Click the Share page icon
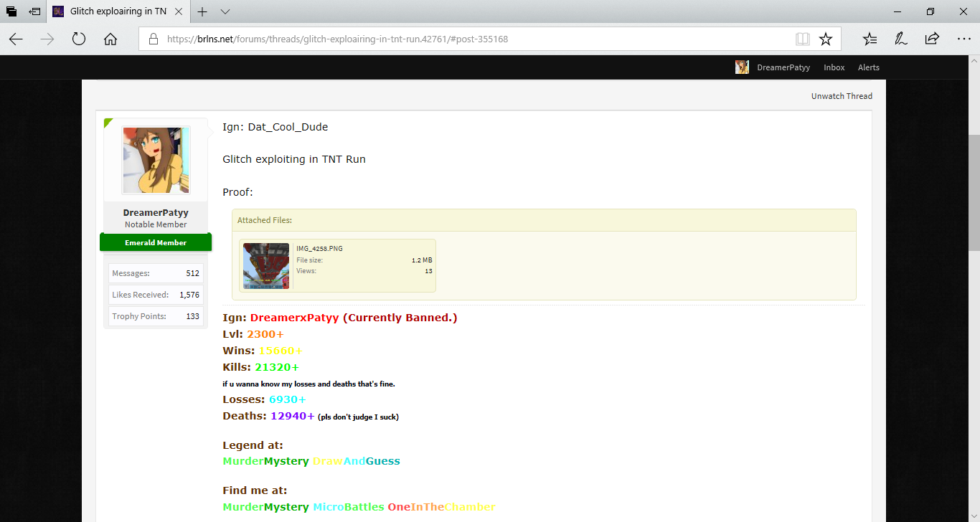 932,39
